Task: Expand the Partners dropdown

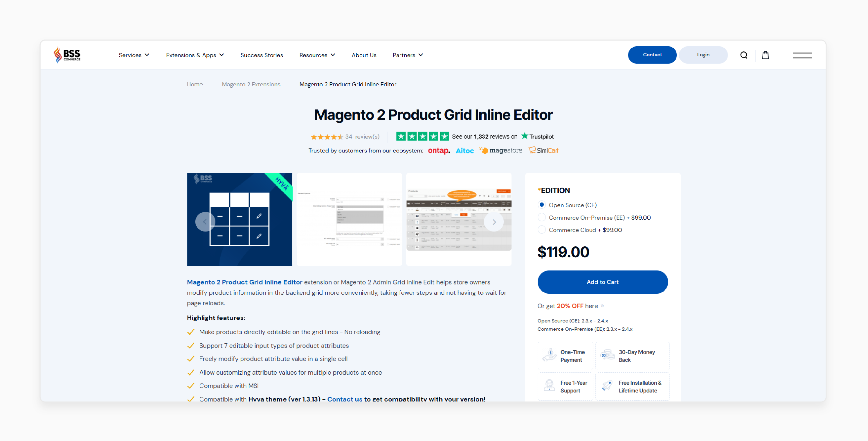Action: click(408, 55)
